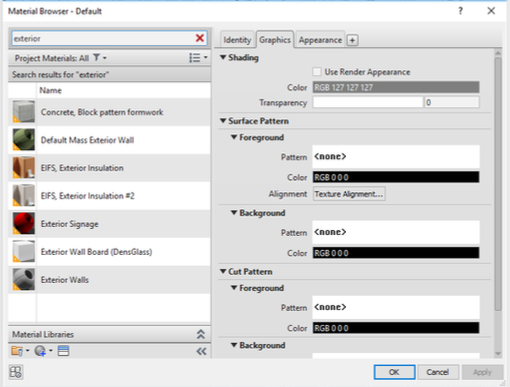Viewport: 510px width, 387px height.
Task: Click the properties panel vertical scrollbar
Action: pos(498,184)
